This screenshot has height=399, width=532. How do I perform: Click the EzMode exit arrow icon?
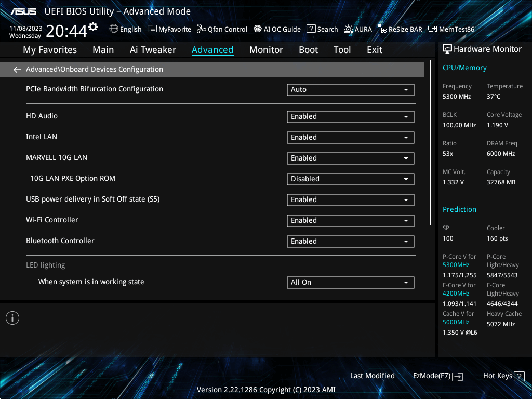458,376
